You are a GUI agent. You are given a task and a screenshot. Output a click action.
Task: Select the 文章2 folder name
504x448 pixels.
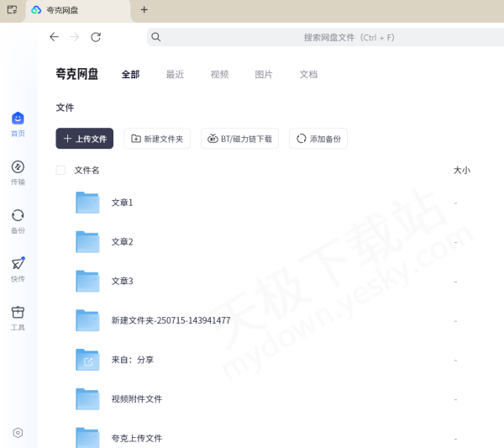coord(122,242)
